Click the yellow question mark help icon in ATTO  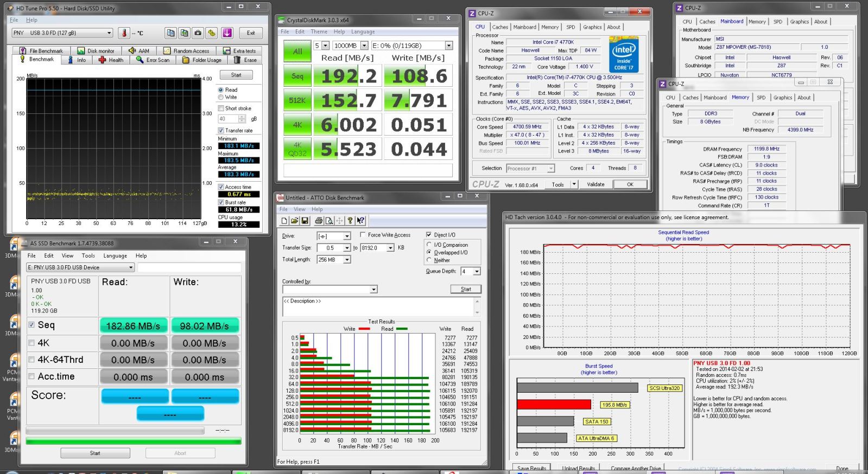(x=350, y=221)
